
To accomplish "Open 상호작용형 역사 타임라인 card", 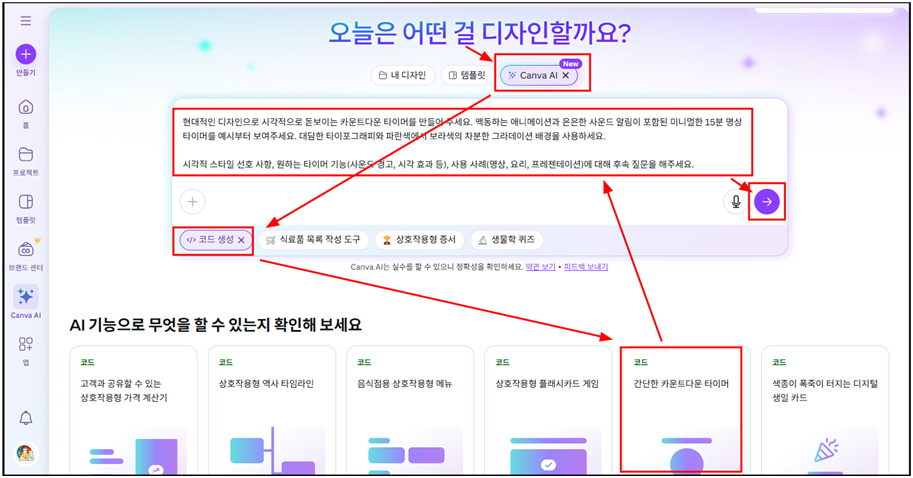I will 272,410.
